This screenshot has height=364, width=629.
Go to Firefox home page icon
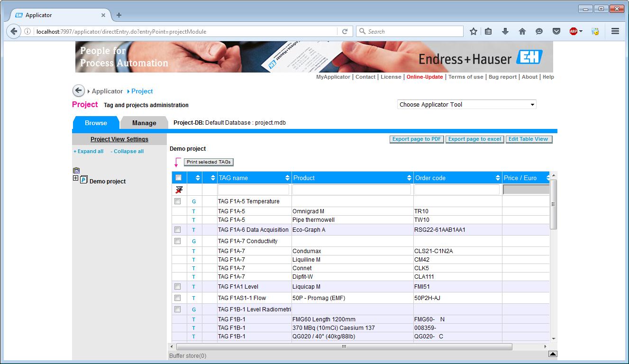point(522,31)
